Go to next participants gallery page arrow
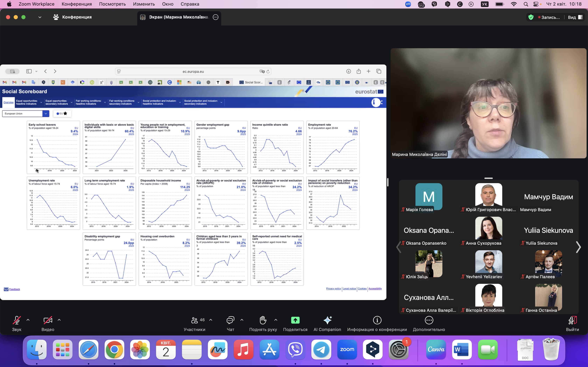Image resolution: width=588 pixels, height=367 pixels. (x=578, y=247)
